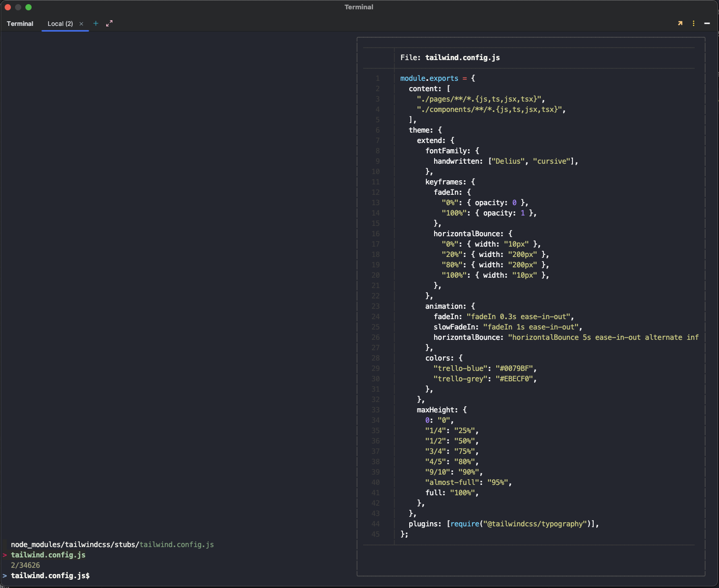Hide the terminal panel with the minus icon
This screenshot has height=588, width=719.
707,23
